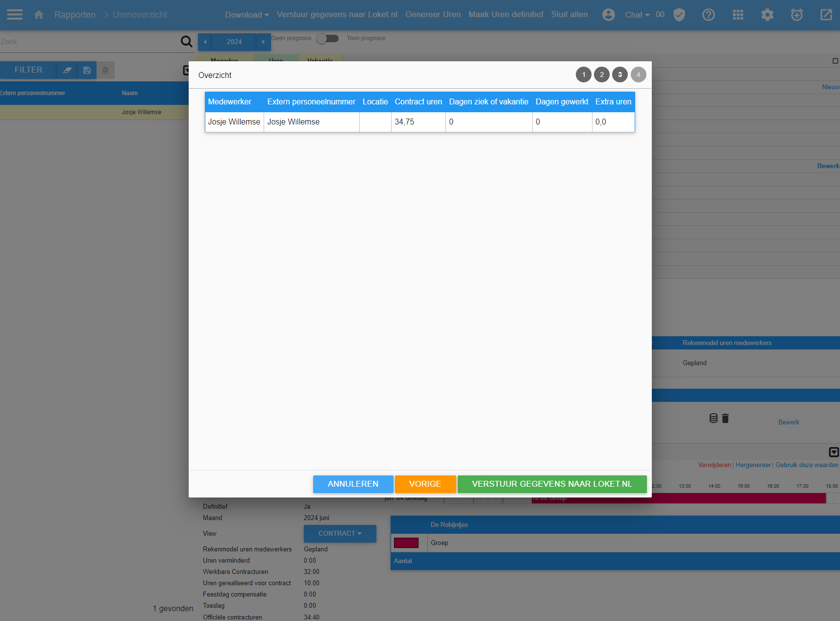Start a search with the magnifier icon
Image resolution: width=840 pixels, height=621 pixels.
[x=187, y=42]
